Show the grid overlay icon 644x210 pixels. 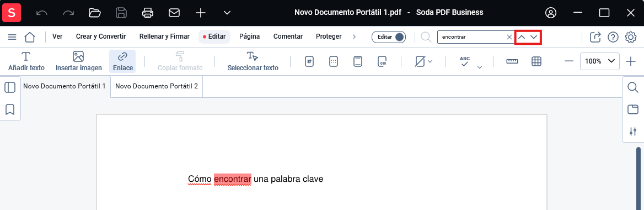point(536,61)
